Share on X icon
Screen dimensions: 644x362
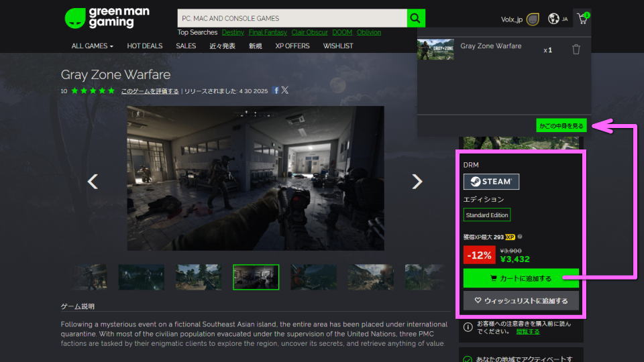[x=284, y=90]
